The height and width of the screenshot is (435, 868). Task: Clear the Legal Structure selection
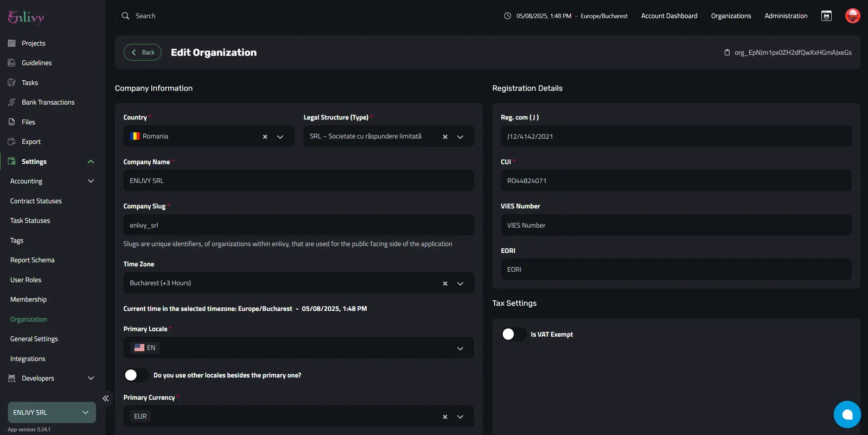(x=445, y=137)
